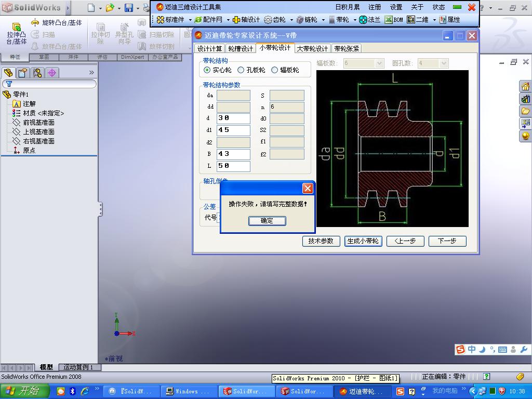This screenshot has width=532, height=399.
Task: Click the 法兰 flange tool icon
Action: 363,20
